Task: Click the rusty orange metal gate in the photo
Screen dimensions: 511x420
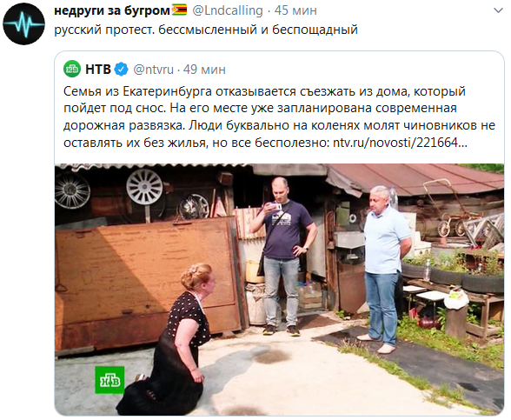Action: click(147, 283)
